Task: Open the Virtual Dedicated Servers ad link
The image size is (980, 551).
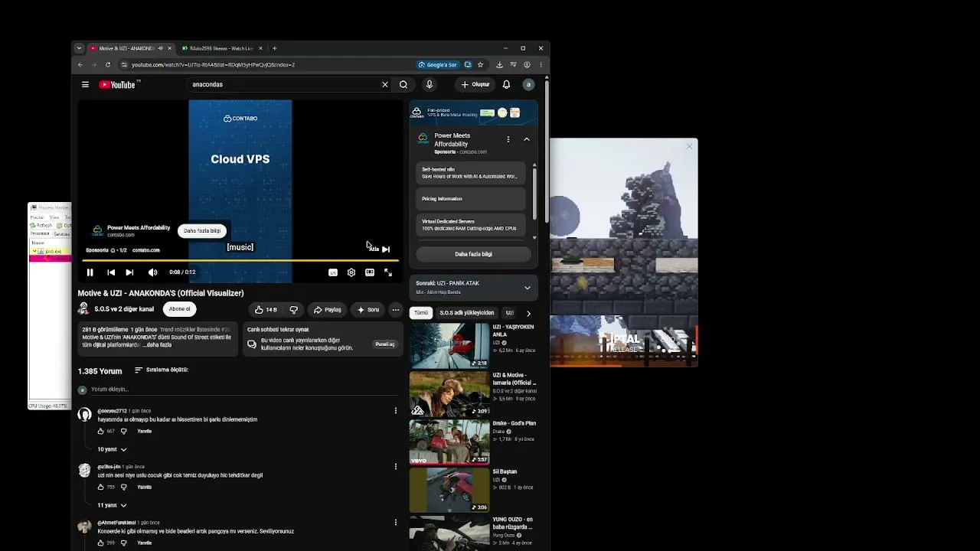Action: 472,225
